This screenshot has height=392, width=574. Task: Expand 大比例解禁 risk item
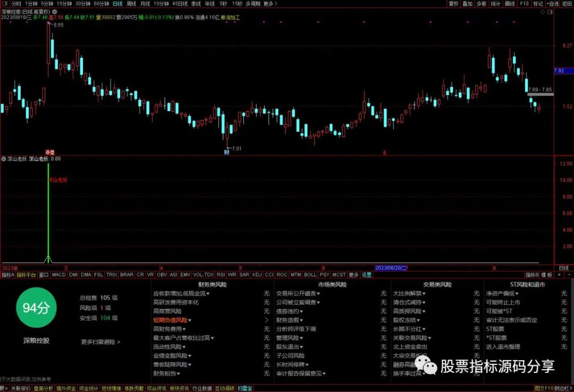coord(409,294)
